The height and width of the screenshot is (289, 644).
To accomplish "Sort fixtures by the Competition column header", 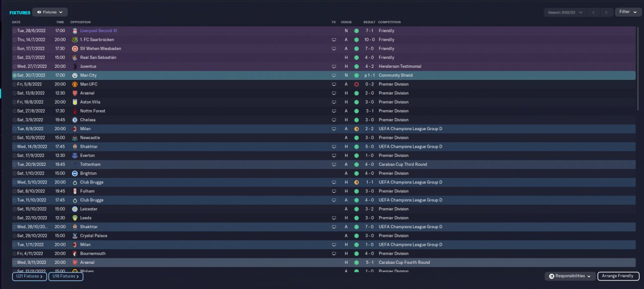I will pos(389,22).
